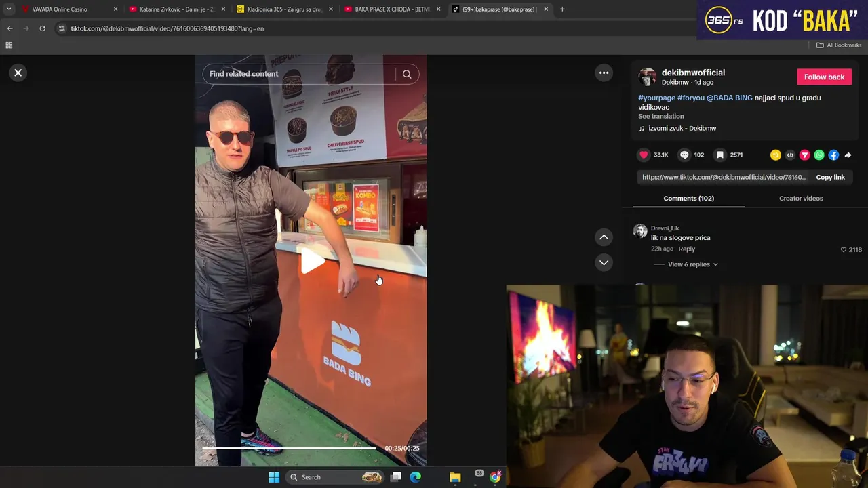Open the izvorni zvuk - Dekibmw sound

(x=682, y=128)
